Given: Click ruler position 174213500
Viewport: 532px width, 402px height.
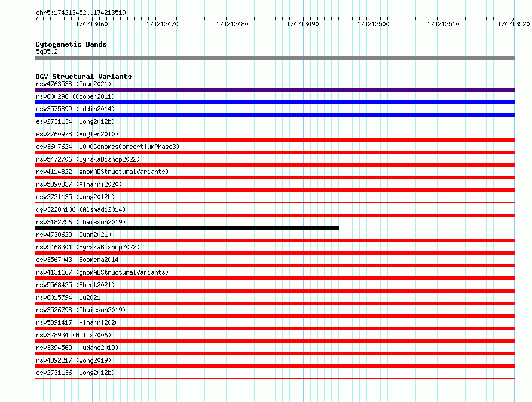Looking at the screenshot, I should point(373,24).
